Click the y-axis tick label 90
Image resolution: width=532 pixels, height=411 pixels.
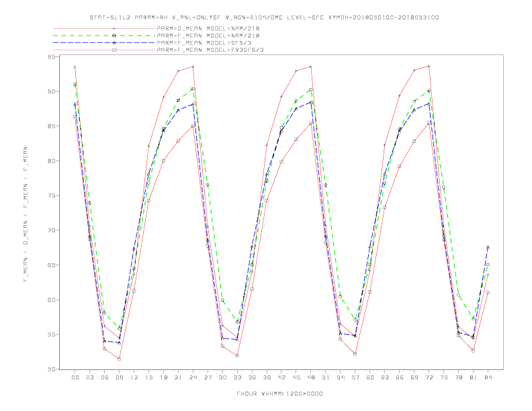(51, 91)
